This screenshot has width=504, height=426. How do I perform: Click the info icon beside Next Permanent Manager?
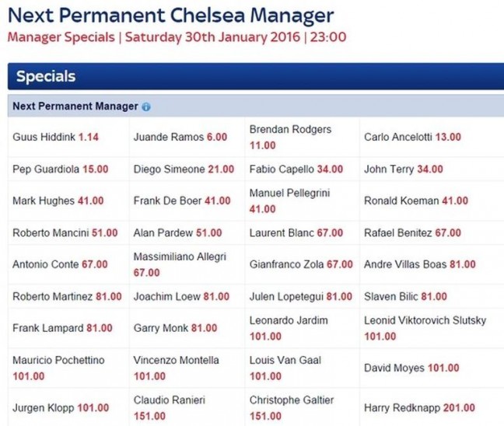pos(147,107)
